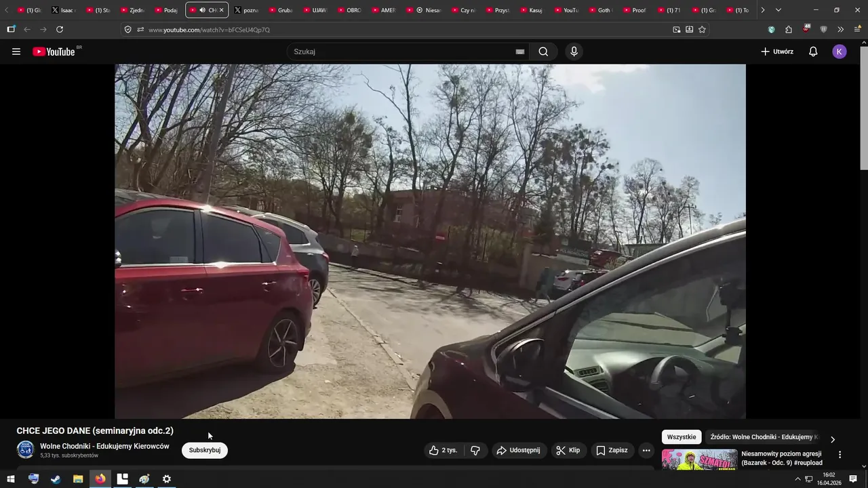Go forward with browser forward arrow

pyautogui.click(x=43, y=29)
